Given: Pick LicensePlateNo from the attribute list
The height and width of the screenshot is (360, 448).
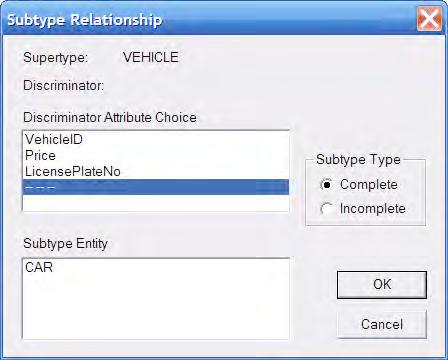Looking at the screenshot, I should pyautogui.click(x=156, y=171).
